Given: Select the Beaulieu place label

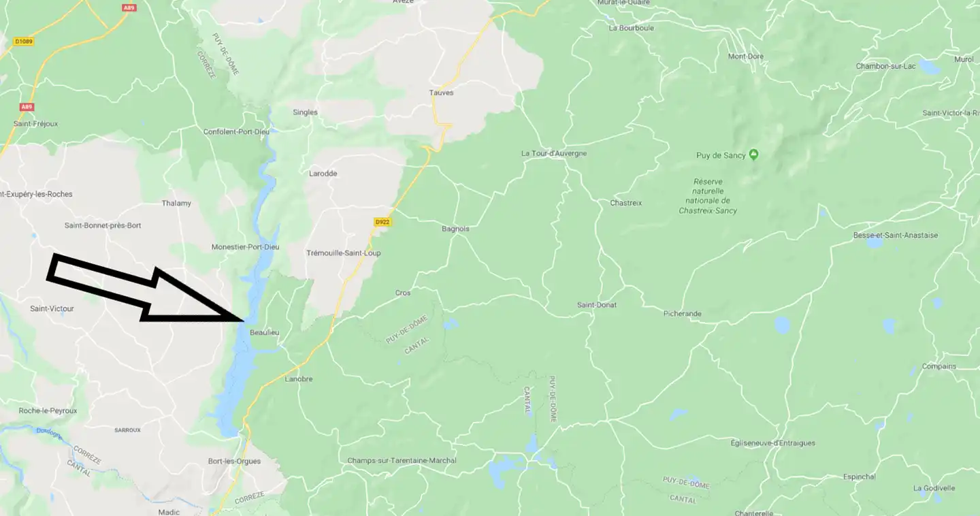Looking at the screenshot, I should pos(265,332).
